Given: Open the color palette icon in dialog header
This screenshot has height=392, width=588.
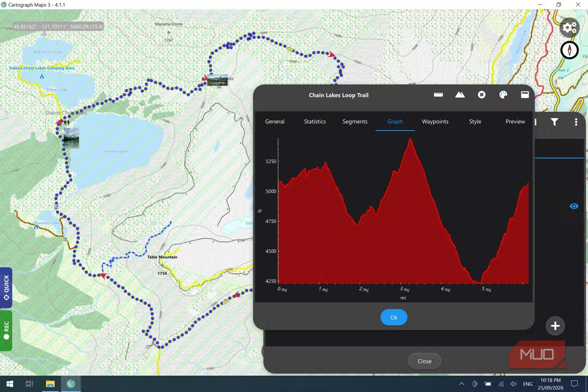Looking at the screenshot, I should click(503, 95).
